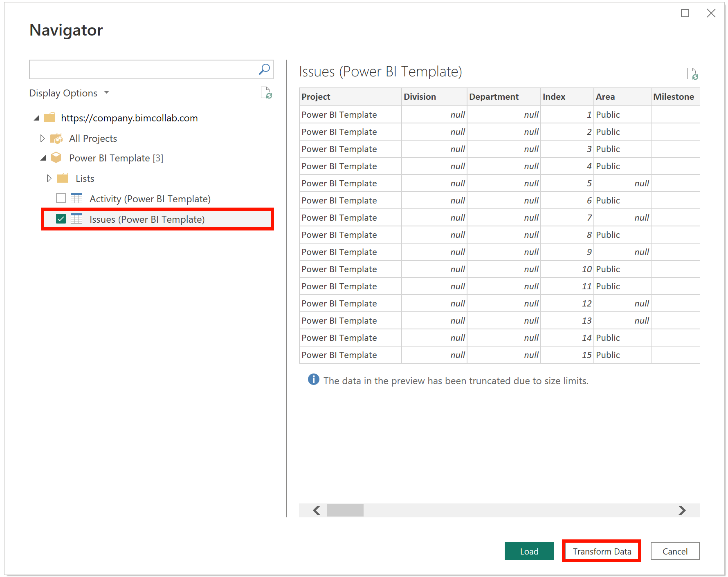Click the Index column header
The image size is (728, 577).
[567, 97]
